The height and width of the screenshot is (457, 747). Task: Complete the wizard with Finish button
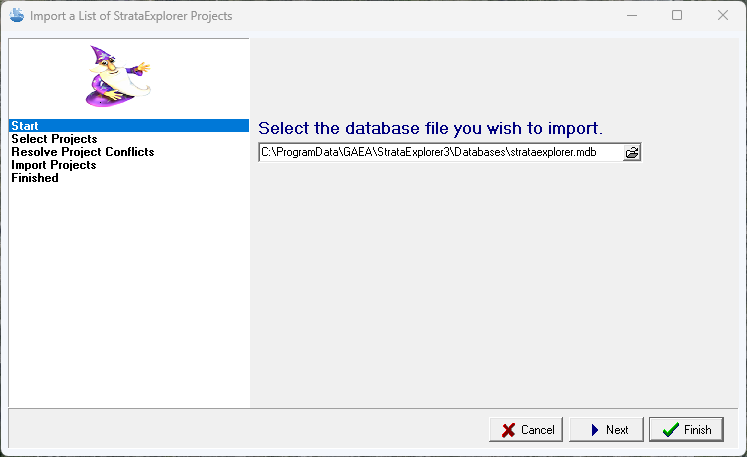(x=685, y=429)
